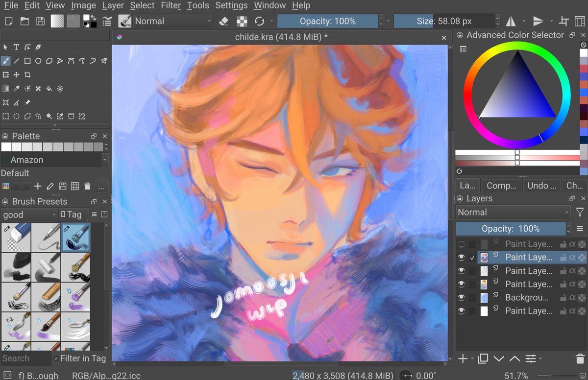Viewport: 588px width, 380px height.
Task: Open the Layer menu
Action: (x=113, y=5)
